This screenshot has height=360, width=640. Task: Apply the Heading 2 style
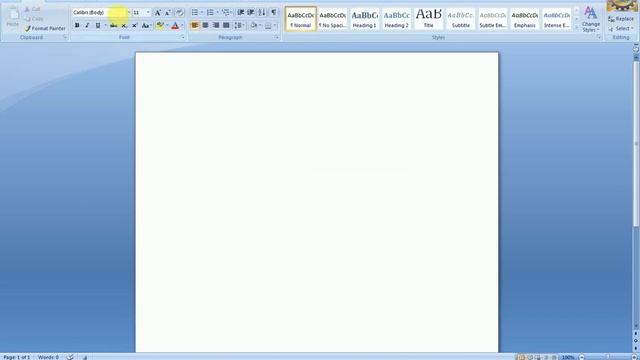click(x=397, y=19)
